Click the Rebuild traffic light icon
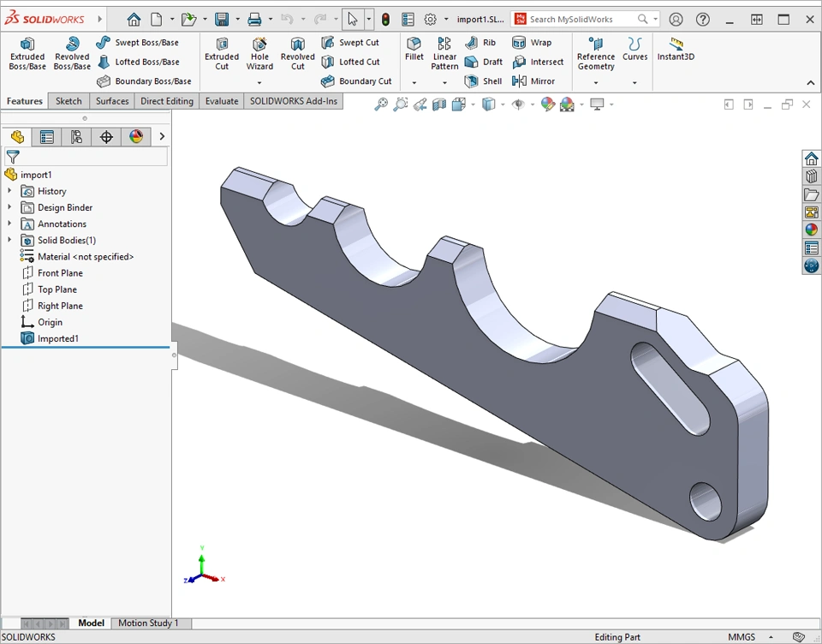Screen dimensions: 822x644 coord(385,20)
